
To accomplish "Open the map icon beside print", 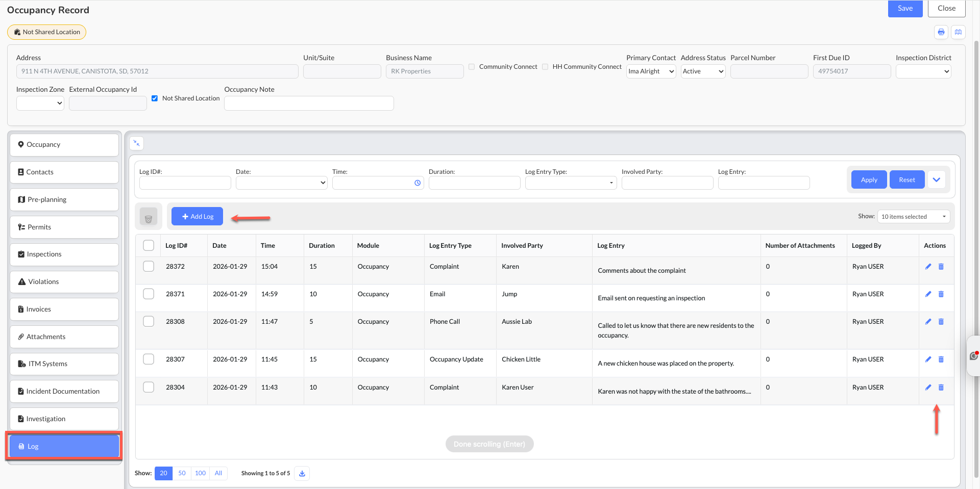I will pyautogui.click(x=958, y=32).
